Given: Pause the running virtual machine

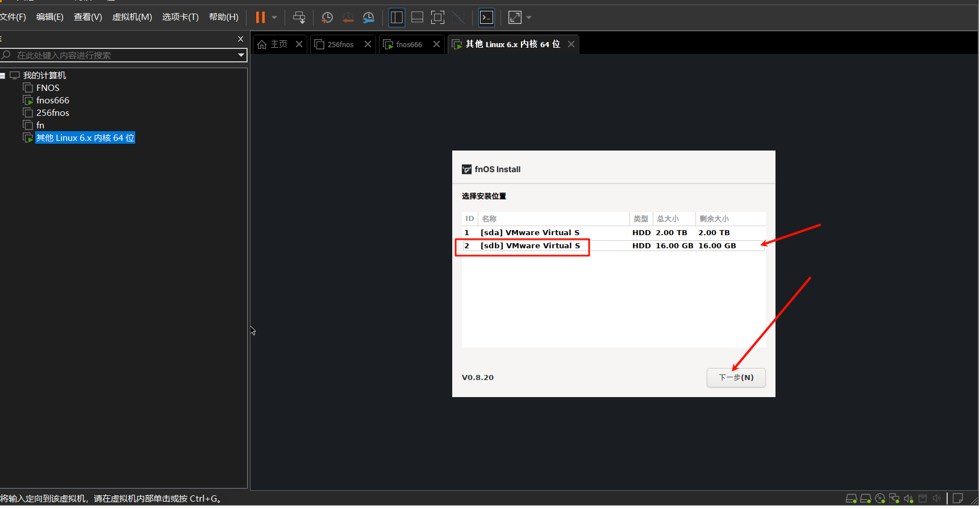Looking at the screenshot, I should 260,18.
